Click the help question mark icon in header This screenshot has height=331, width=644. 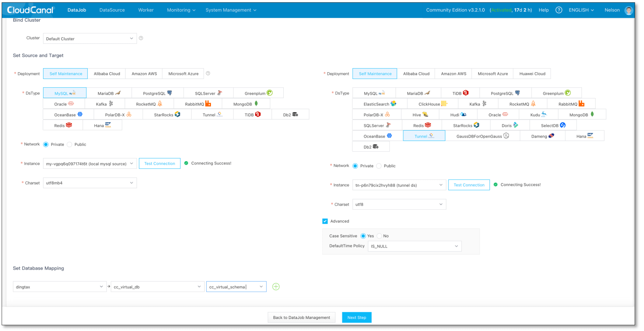tap(558, 10)
